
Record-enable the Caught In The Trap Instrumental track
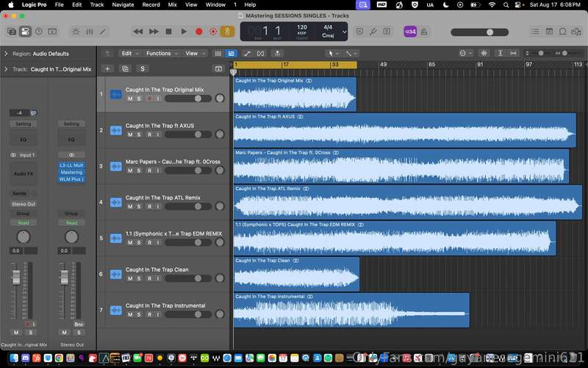[150, 315]
